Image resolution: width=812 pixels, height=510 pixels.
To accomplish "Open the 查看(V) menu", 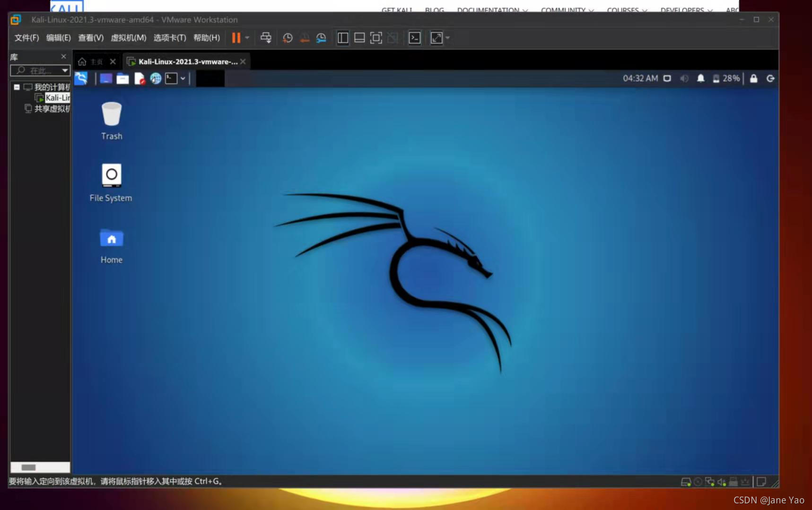I will coord(91,38).
